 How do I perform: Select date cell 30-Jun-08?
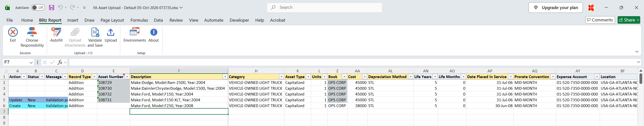[x=490, y=106]
